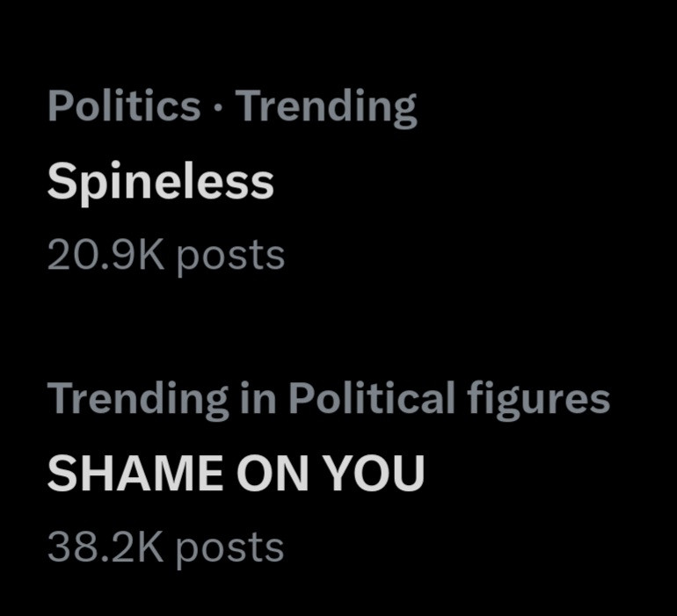Open the first trending entry in Politics
This screenshot has height=616, width=677.
click(x=160, y=183)
